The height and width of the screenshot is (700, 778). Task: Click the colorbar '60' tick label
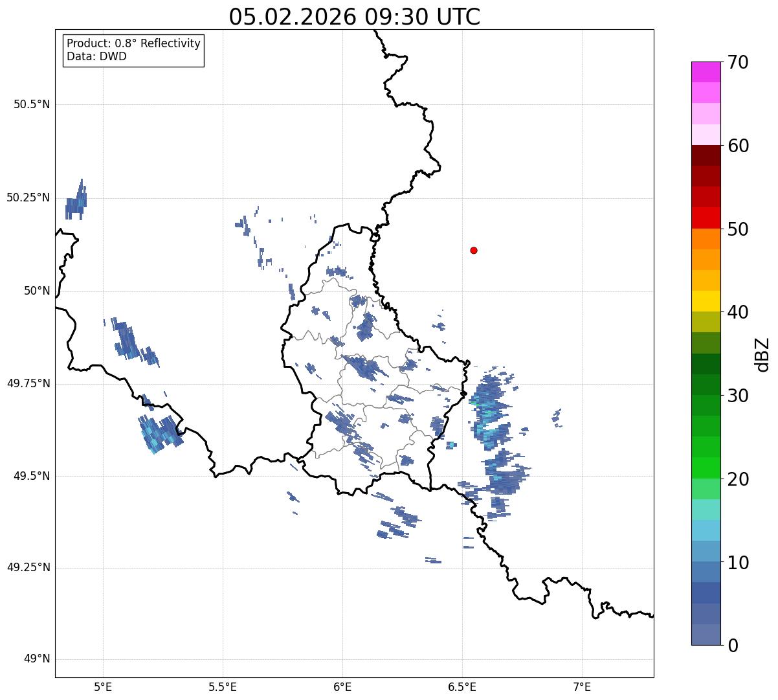738,146
